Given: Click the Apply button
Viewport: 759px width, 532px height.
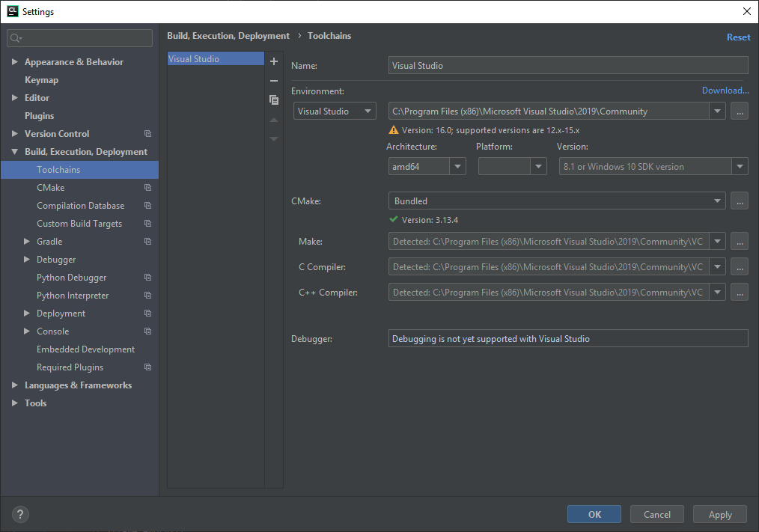Looking at the screenshot, I should (x=720, y=514).
